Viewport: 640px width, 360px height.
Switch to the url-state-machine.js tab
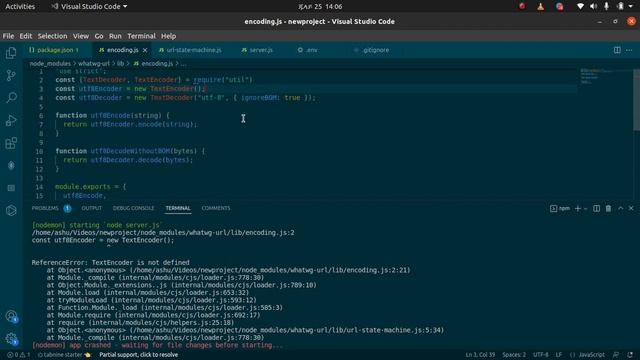(x=191, y=50)
